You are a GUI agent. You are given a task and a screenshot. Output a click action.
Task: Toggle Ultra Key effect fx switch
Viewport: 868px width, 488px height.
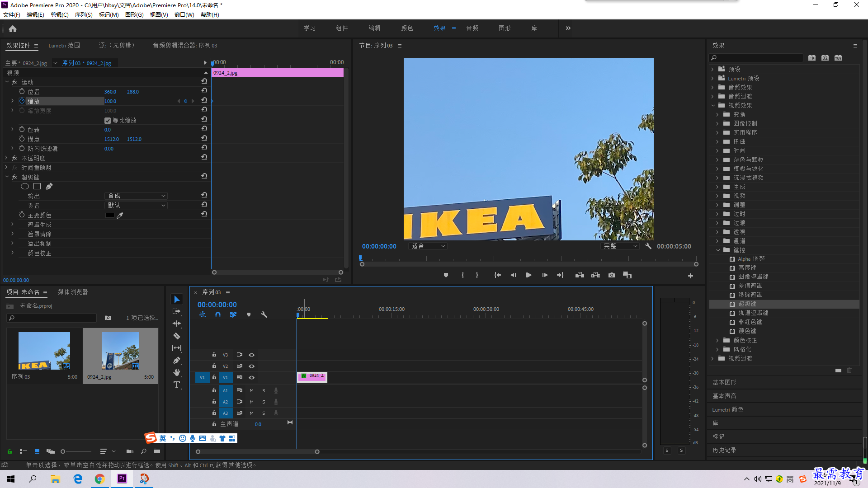[x=14, y=177]
